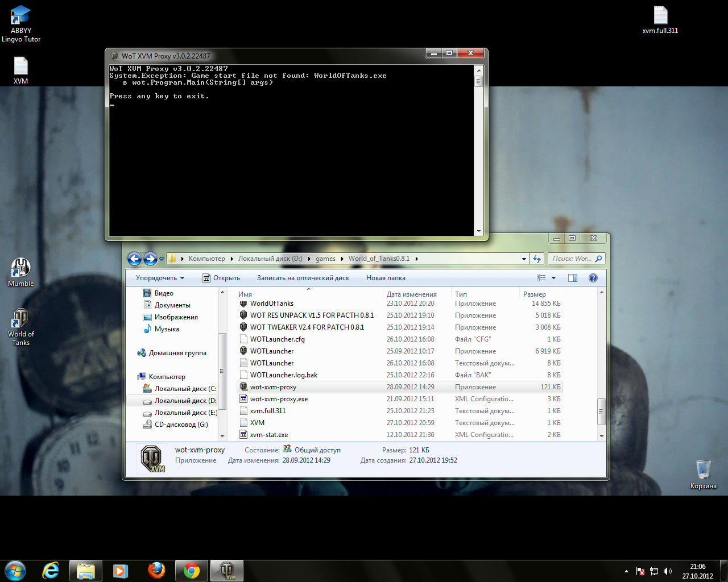Open the ABBYY Lingvo Tutor desktop shortcut
The height and width of the screenshot is (582, 728).
[x=21, y=24]
